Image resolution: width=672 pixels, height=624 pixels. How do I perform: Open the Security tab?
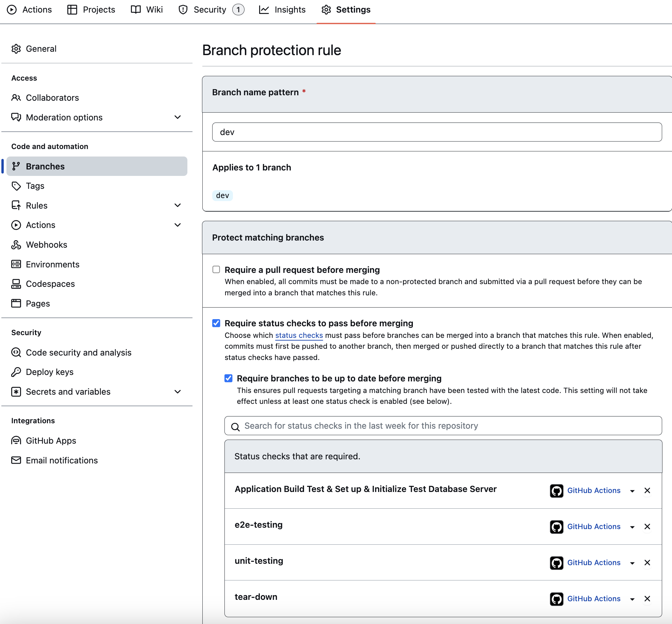coord(211,10)
